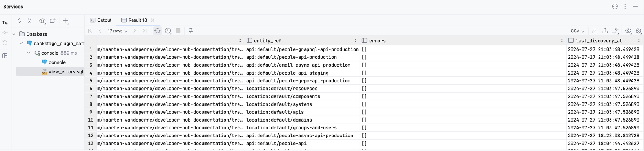Open result grid settings gear
The image size is (644, 151).
point(639,31)
